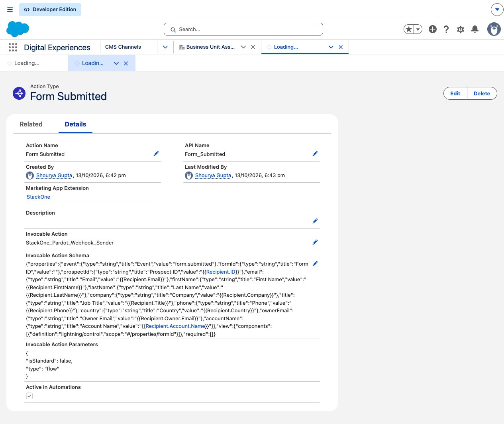
Task: Click the Salesforce cloud logo
Action: (x=18, y=29)
